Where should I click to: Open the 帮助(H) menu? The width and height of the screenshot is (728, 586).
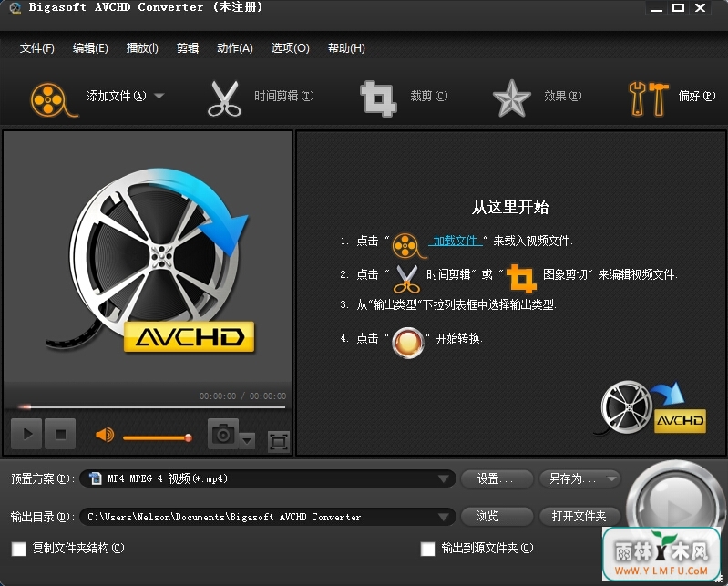click(x=346, y=47)
